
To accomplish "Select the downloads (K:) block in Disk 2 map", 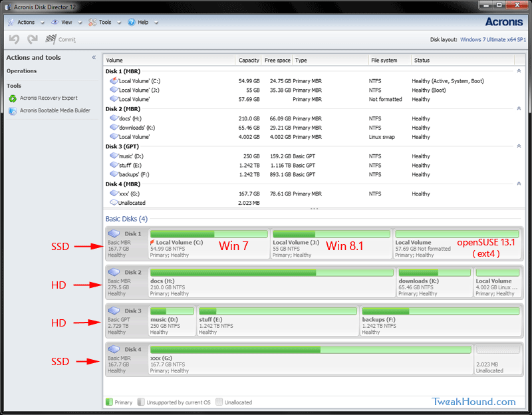I will [x=435, y=283].
